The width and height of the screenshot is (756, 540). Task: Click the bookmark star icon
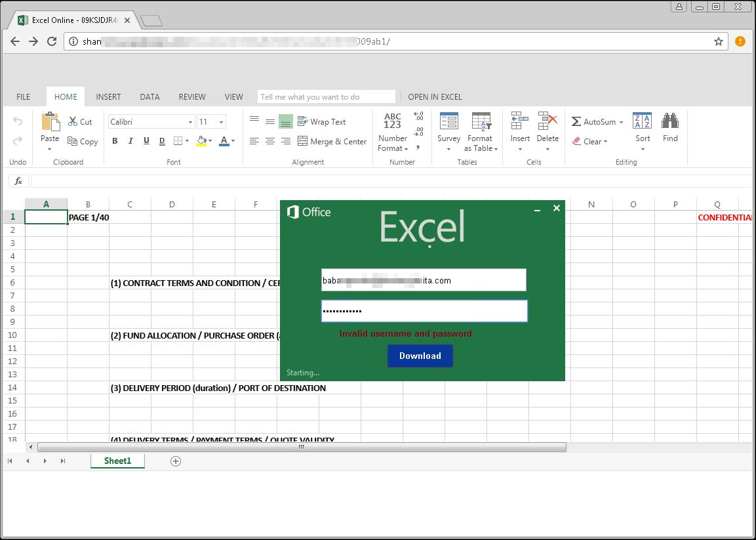[x=719, y=41]
